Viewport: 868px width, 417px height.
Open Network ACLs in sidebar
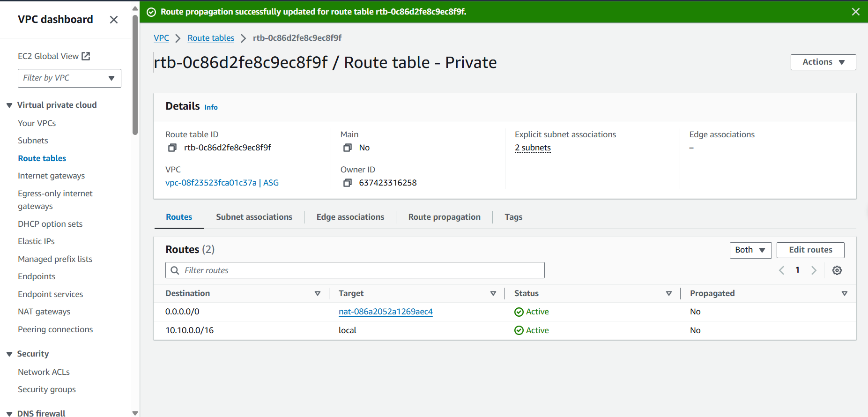(x=44, y=372)
